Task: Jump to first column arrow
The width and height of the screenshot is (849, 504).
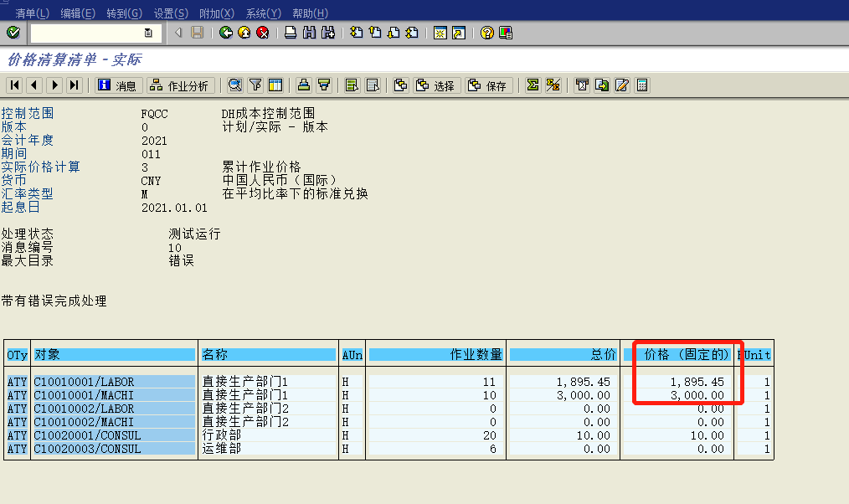Action: click(x=14, y=85)
